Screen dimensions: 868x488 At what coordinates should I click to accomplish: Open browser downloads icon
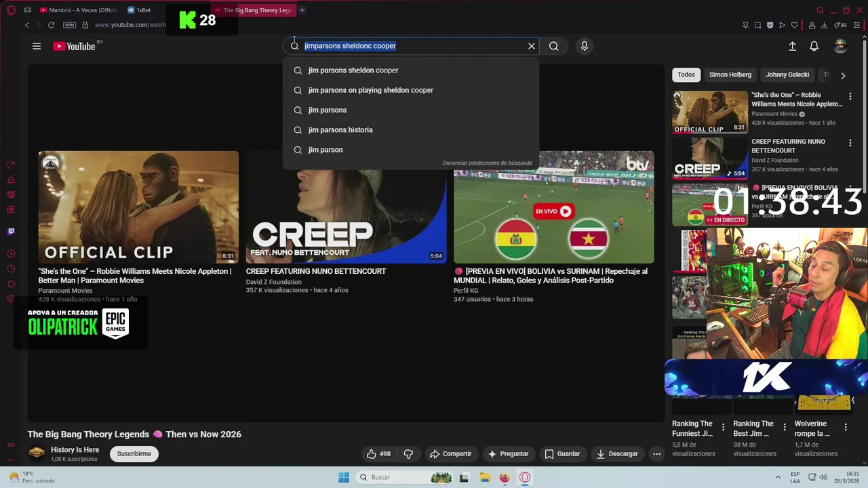(x=825, y=25)
